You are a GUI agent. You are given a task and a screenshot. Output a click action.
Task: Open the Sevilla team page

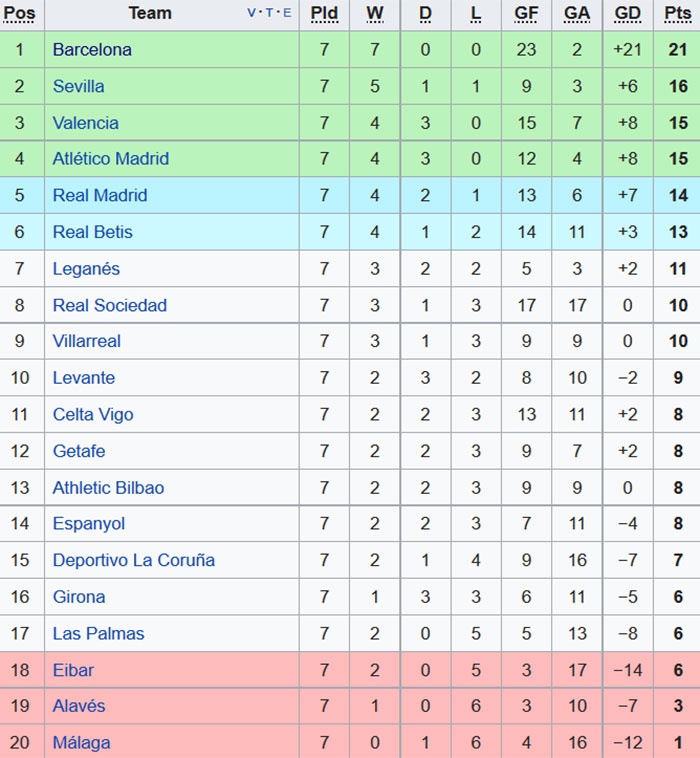[78, 86]
